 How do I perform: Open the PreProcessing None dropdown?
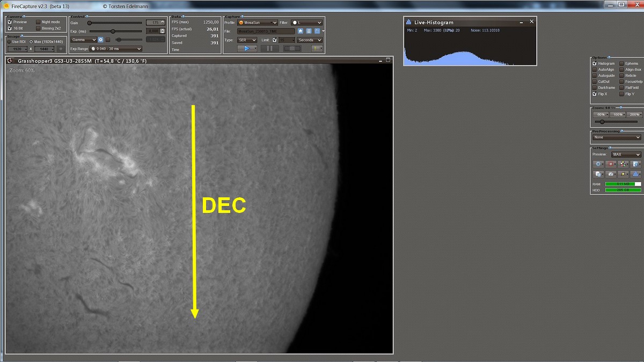click(617, 137)
